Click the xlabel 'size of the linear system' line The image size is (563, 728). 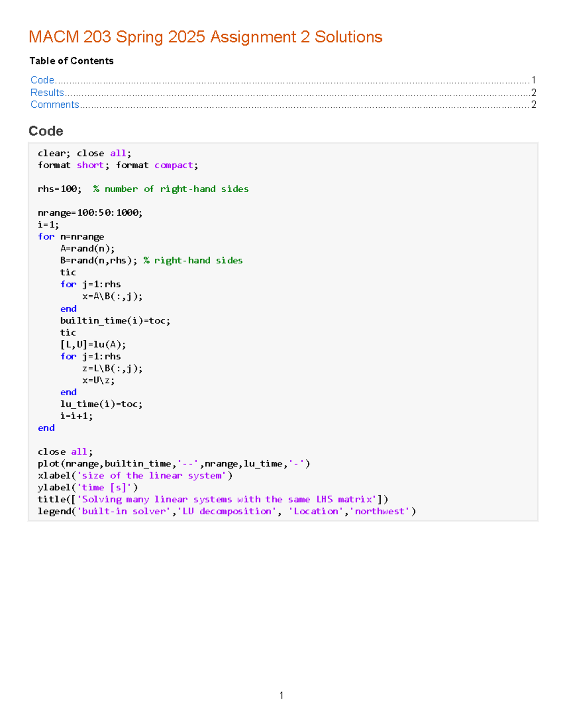pos(135,475)
